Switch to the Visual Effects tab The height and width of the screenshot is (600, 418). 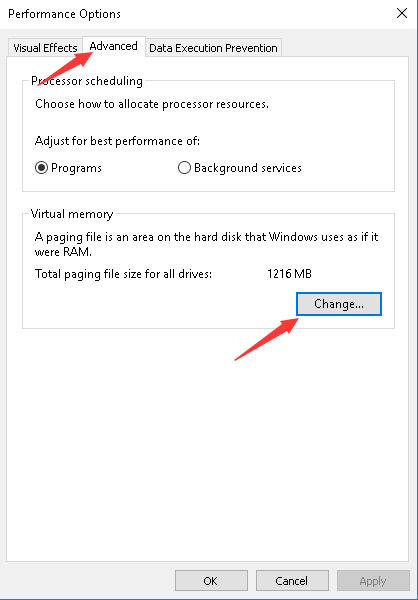tap(45, 48)
